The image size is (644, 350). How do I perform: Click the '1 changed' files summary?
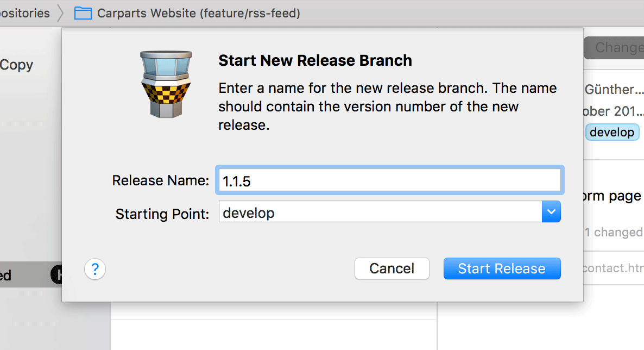click(614, 232)
